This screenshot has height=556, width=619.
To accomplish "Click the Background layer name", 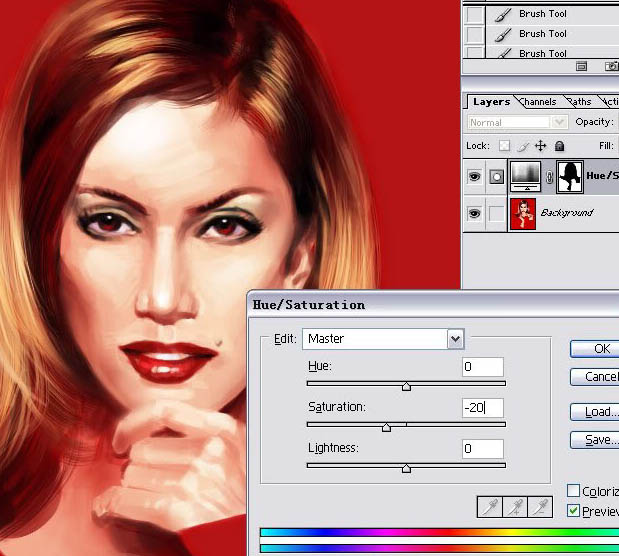I will (x=566, y=213).
